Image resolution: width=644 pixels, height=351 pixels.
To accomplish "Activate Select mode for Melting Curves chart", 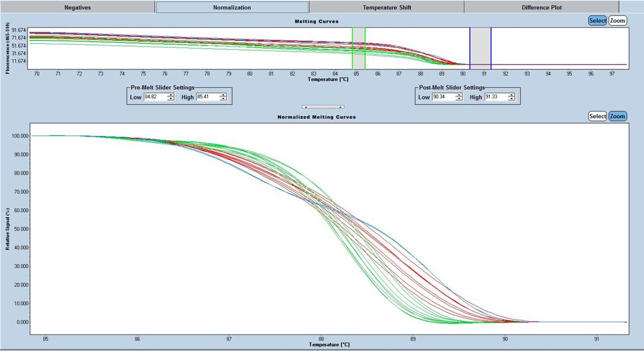I will (597, 20).
